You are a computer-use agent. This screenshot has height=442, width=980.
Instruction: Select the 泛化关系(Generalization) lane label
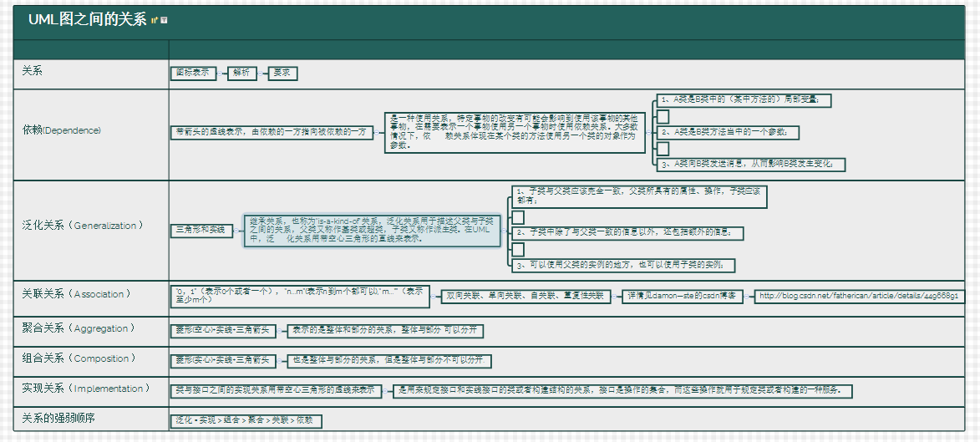click(x=83, y=226)
